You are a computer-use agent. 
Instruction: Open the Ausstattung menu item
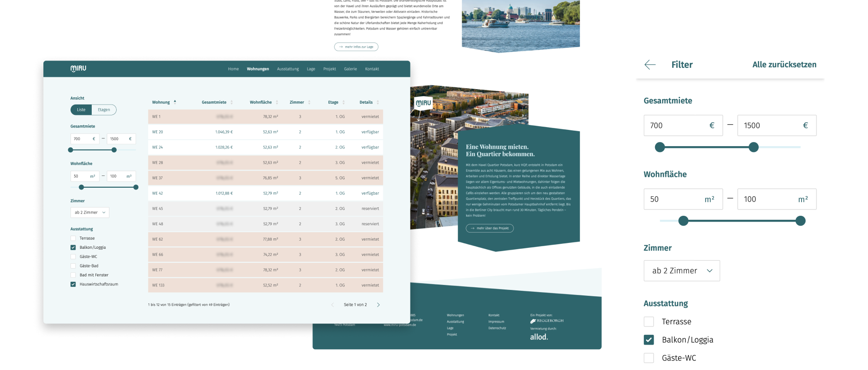pos(288,69)
